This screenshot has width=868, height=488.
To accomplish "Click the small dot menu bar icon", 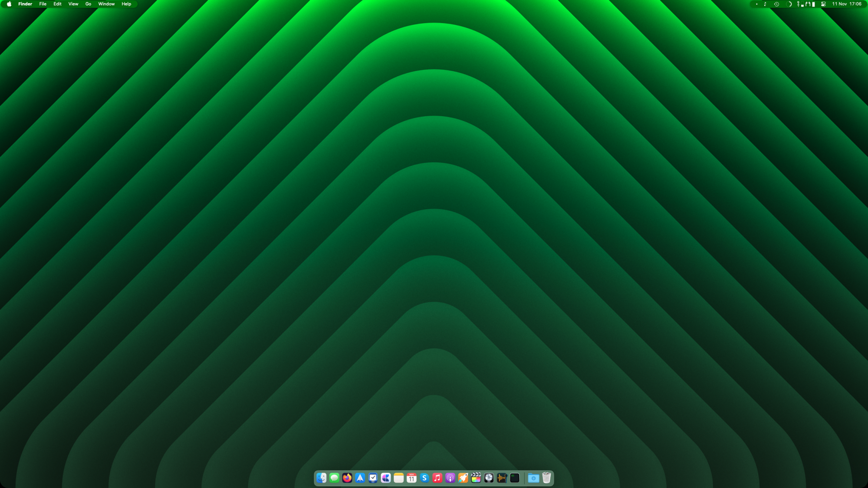I will tap(757, 4).
